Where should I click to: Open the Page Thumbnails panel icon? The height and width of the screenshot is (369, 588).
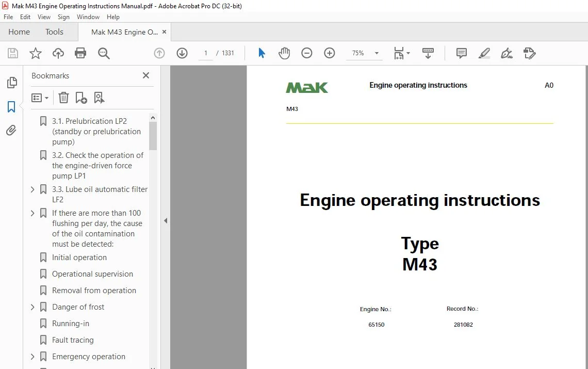12,83
